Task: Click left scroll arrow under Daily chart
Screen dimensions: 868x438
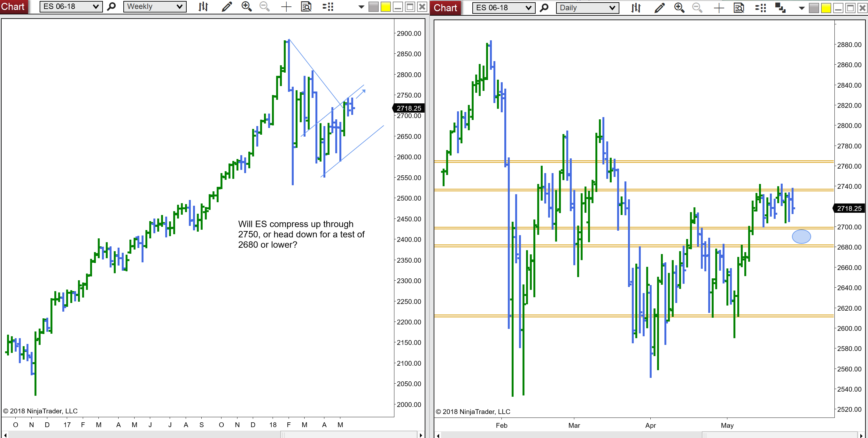Action: pyautogui.click(x=438, y=435)
